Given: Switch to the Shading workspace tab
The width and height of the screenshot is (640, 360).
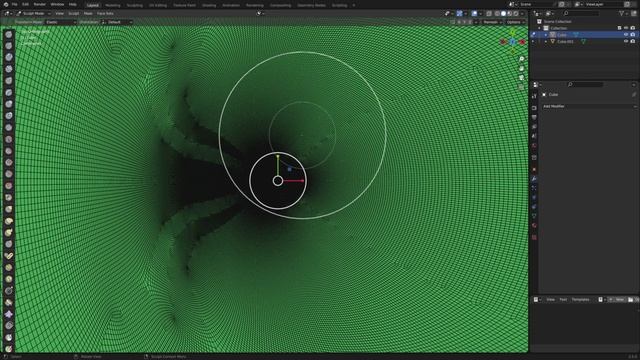Looking at the screenshot, I should [x=209, y=5].
